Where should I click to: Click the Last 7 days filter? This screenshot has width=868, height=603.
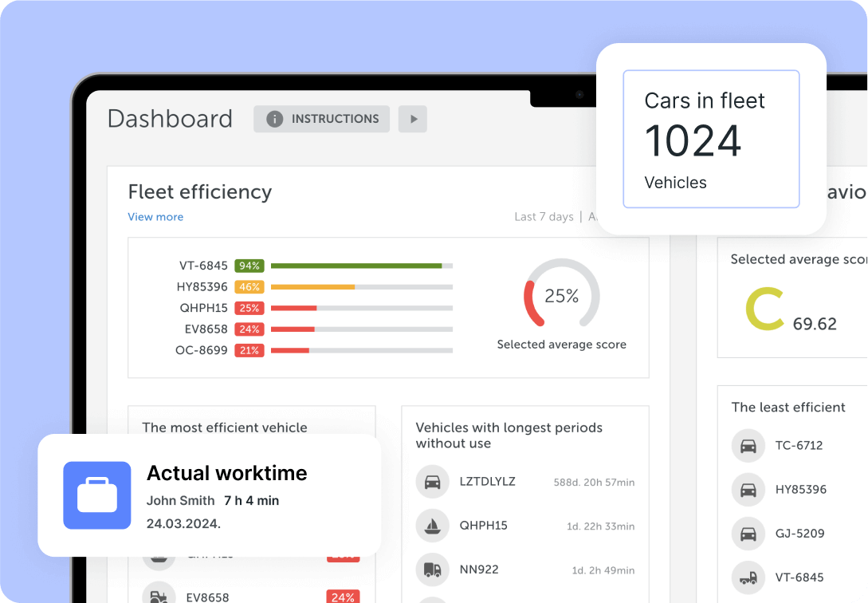544,217
